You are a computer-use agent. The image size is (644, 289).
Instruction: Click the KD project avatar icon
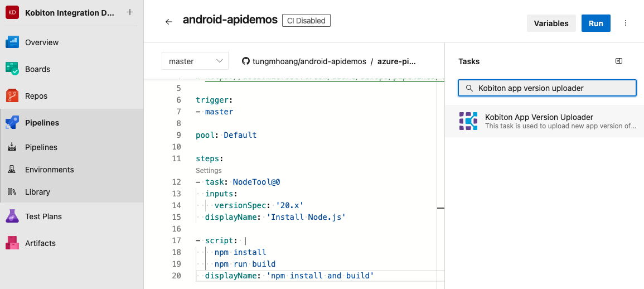click(12, 12)
